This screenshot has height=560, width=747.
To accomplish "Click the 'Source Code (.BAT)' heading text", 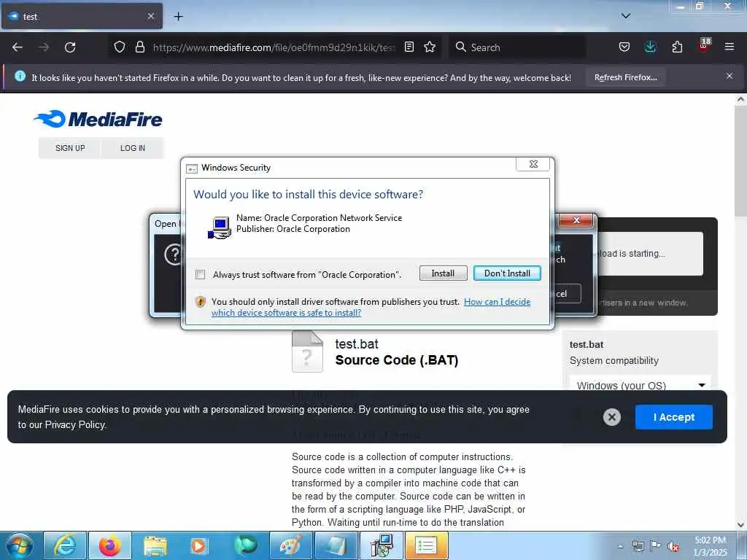I will coord(396,360).
